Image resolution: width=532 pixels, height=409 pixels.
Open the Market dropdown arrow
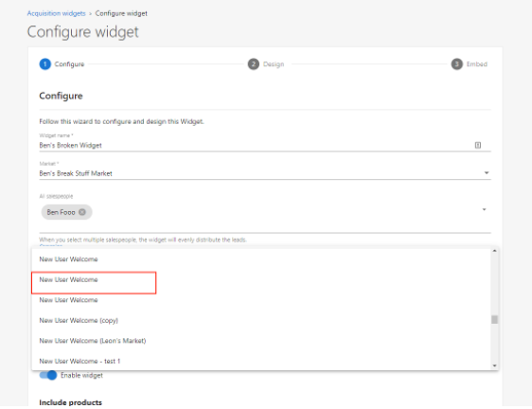click(487, 173)
